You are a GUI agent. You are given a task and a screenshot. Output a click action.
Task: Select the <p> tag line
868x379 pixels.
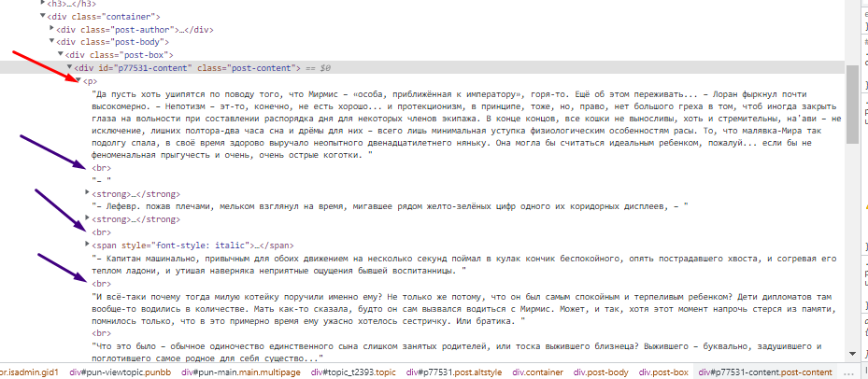(x=90, y=81)
